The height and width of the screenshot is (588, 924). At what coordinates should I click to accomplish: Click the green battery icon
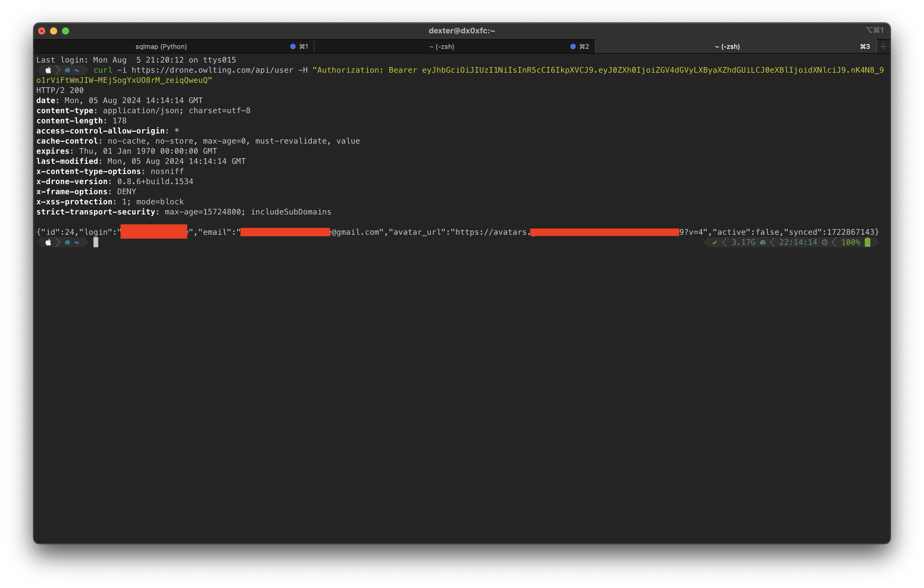pyautogui.click(x=868, y=242)
